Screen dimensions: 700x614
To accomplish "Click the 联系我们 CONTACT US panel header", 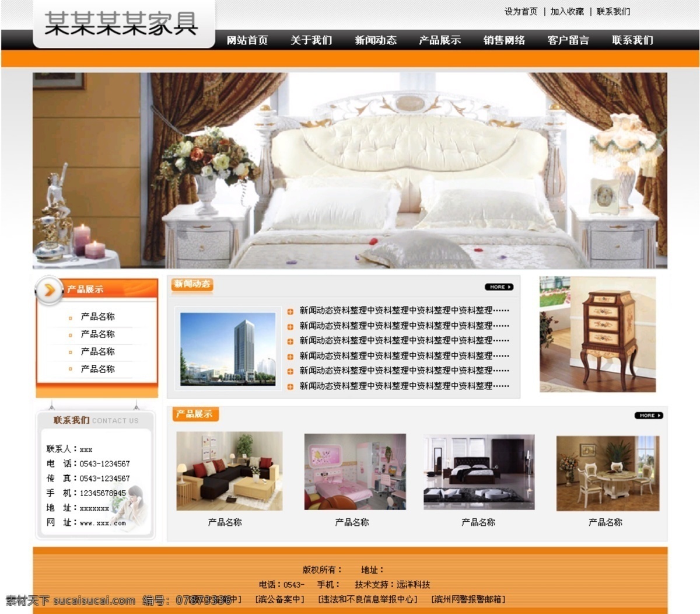I will [96, 420].
